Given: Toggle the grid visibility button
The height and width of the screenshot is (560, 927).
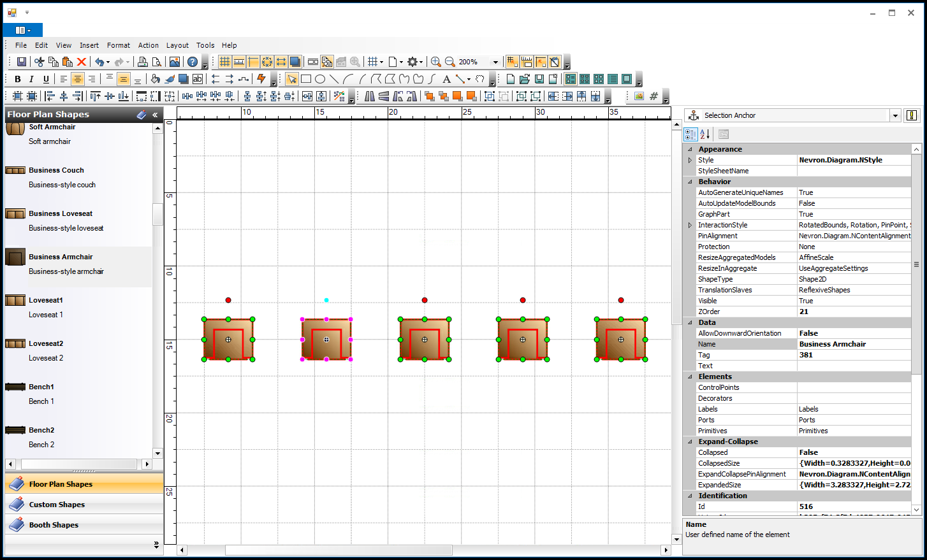Looking at the screenshot, I should (x=225, y=62).
